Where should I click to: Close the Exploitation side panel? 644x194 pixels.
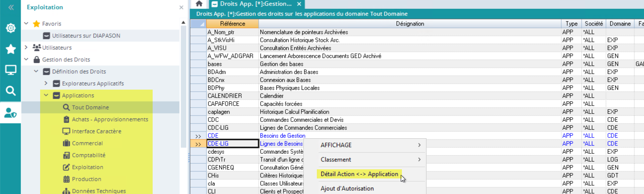181,8
